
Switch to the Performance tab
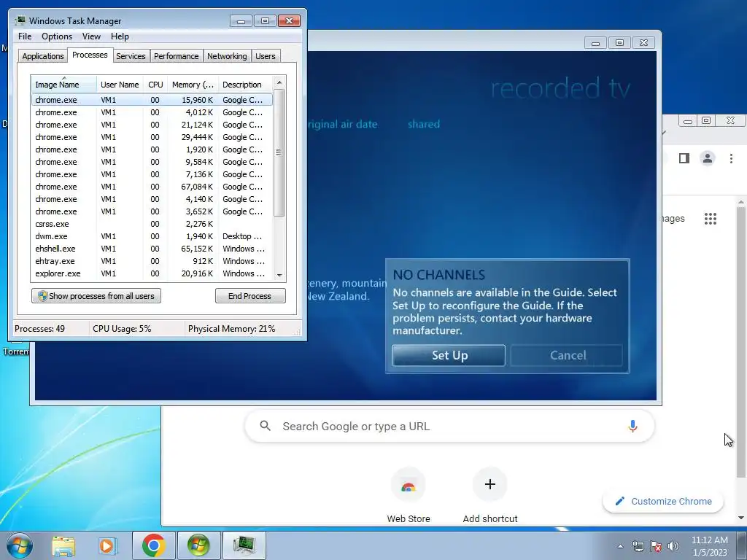[176, 56]
